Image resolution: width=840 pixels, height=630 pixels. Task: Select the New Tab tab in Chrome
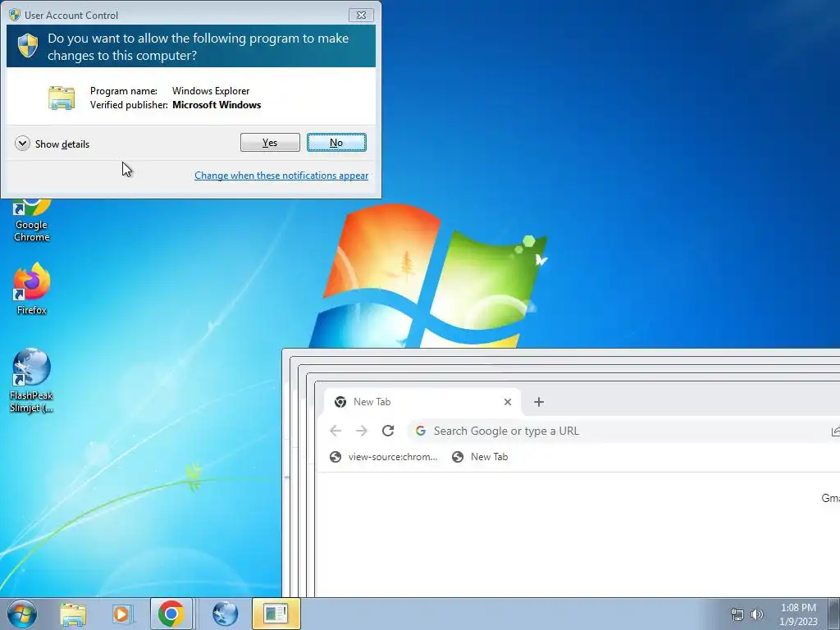pyautogui.click(x=422, y=402)
